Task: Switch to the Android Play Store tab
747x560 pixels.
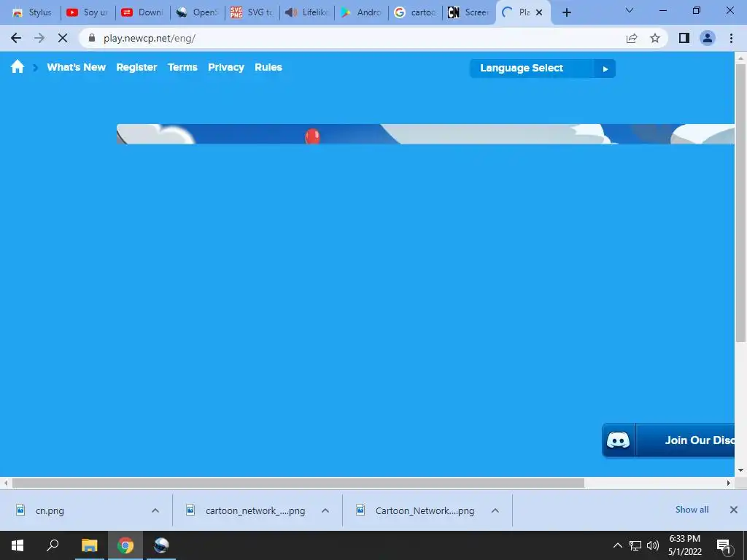Action: point(360,12)
